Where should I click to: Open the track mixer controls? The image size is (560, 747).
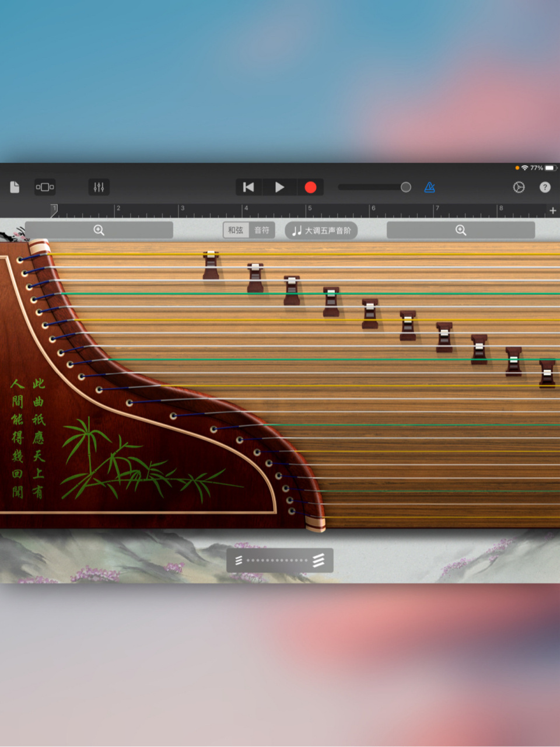[99, 187]
